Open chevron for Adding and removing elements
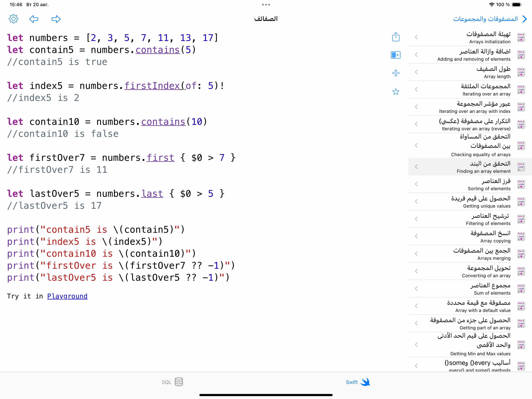 coord(416,55)
